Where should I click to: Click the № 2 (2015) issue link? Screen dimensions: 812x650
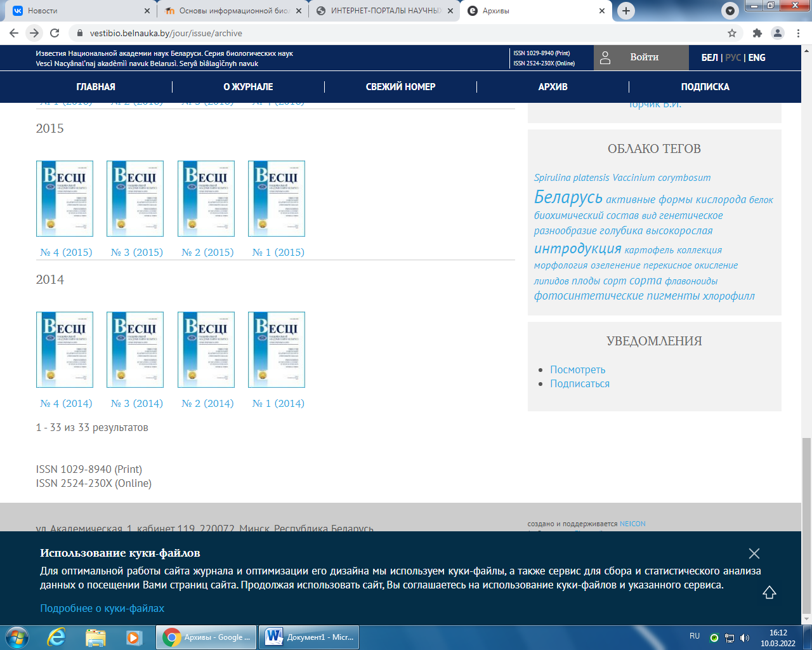pos(207,253)
